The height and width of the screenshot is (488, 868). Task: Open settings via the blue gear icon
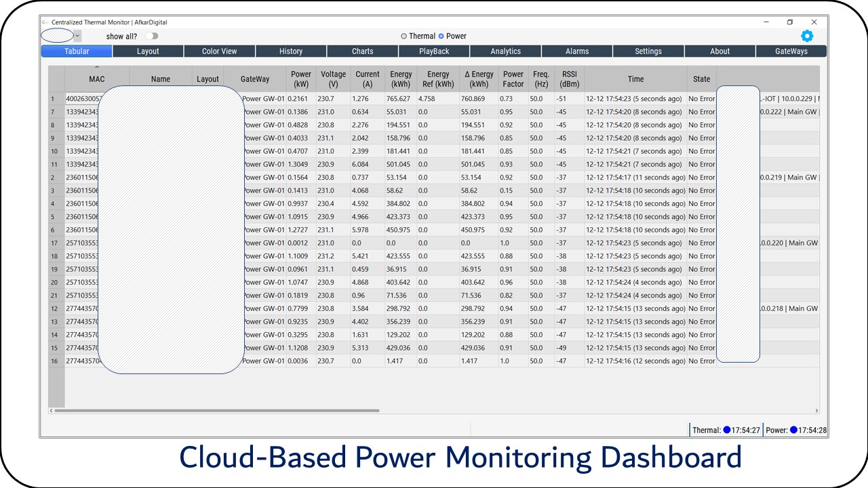(x=807, y=36)
